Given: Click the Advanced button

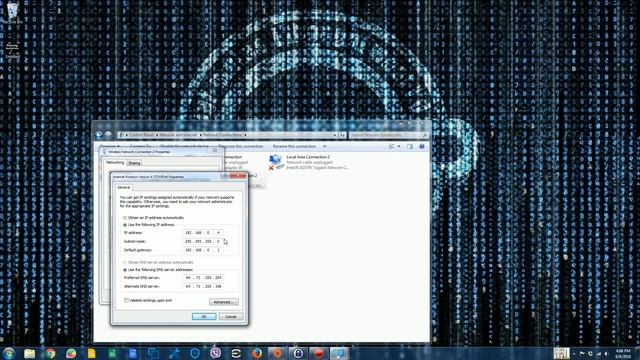Looking at the screenshot, I should coord(224,302).
